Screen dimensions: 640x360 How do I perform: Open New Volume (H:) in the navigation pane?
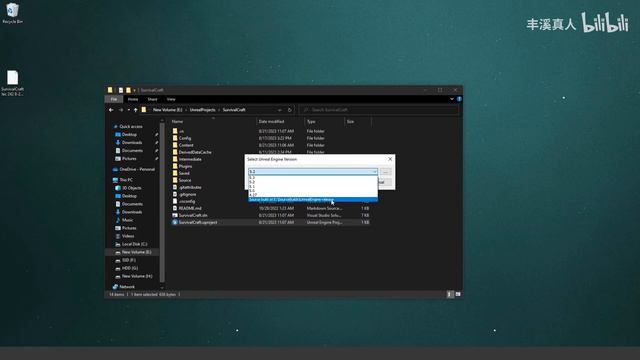(x=137, y=276)
